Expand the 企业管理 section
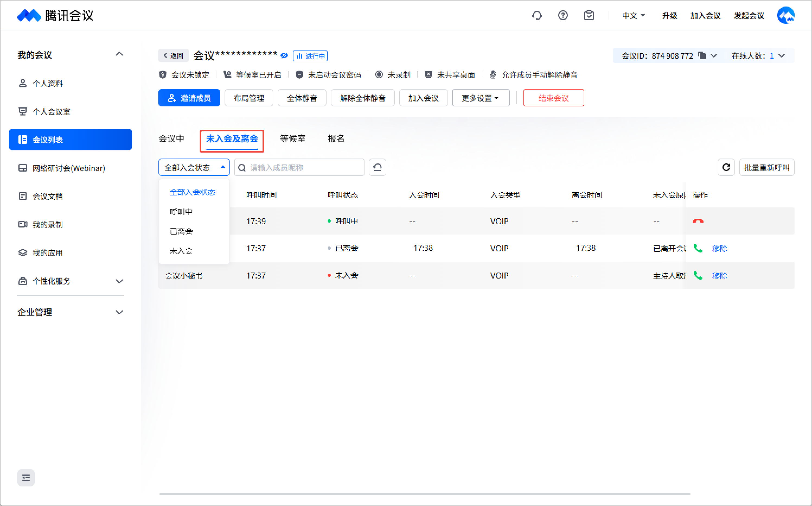 tap(119, 312)
